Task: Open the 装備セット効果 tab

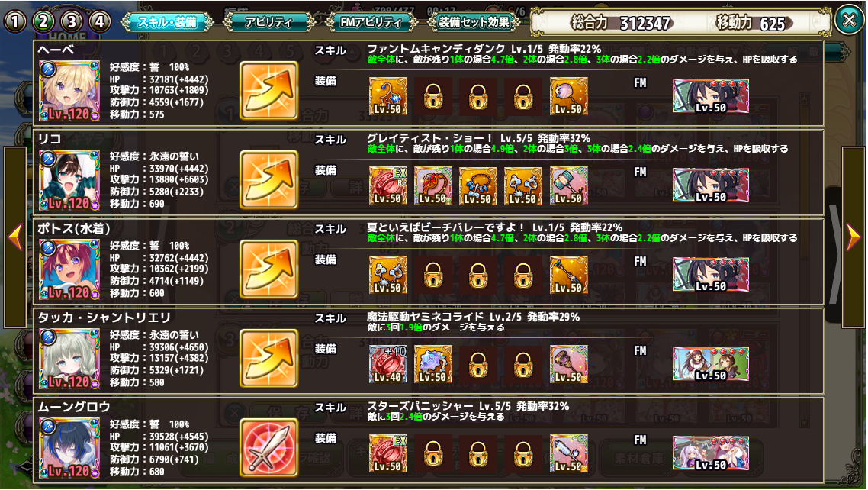Action: [474, 22]
